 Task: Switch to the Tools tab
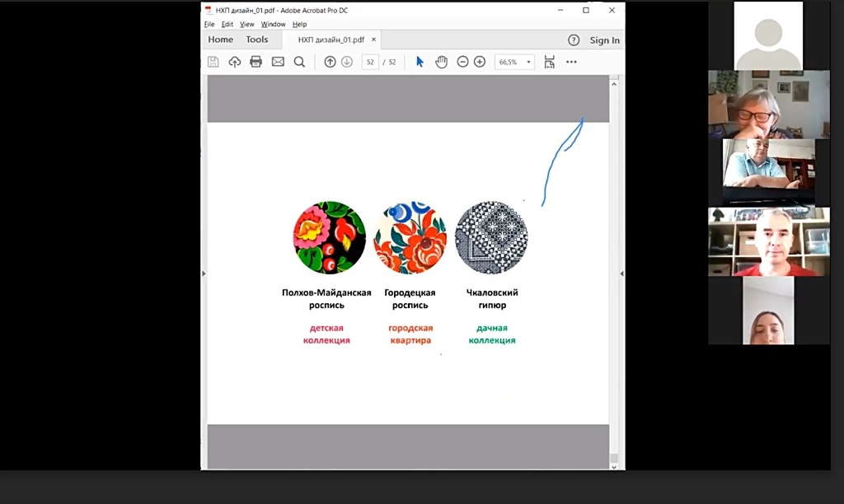[x=256, y=40]
